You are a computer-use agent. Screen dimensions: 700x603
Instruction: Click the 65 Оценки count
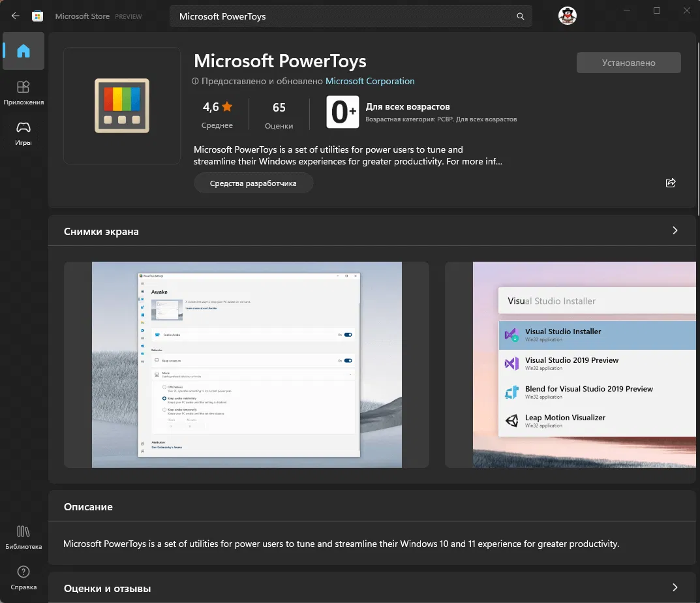[x=279, y=114]
